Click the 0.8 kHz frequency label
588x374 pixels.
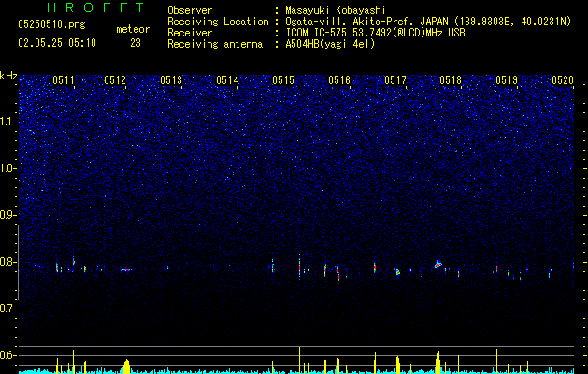[x=7, y=262]
